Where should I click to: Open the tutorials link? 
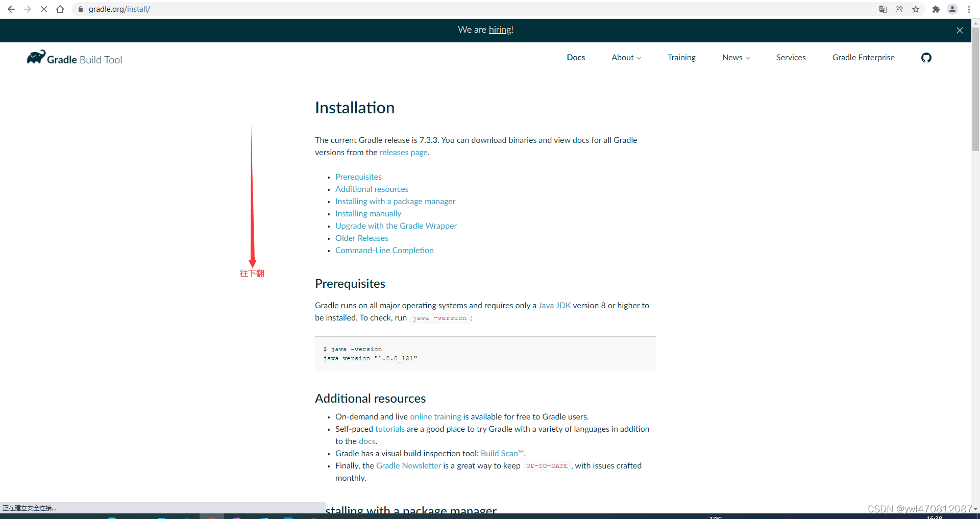[x=390, y=429]
